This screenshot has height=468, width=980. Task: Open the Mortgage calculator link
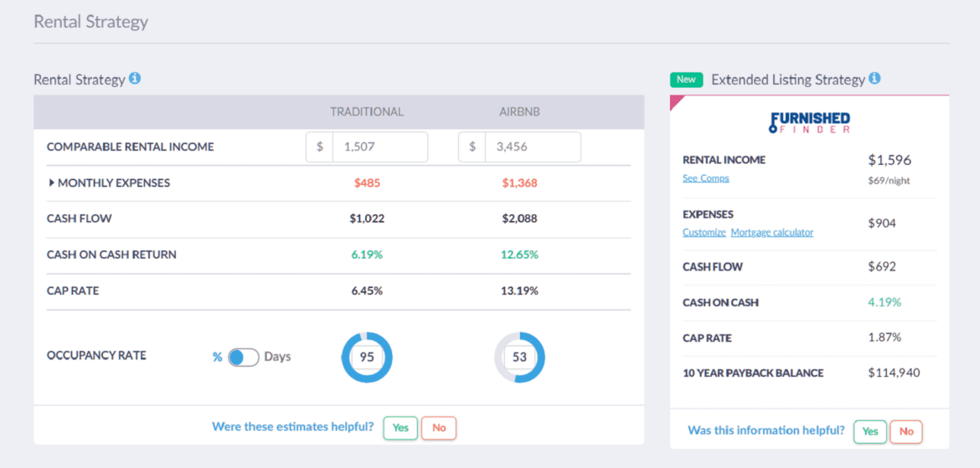point(771,233)
